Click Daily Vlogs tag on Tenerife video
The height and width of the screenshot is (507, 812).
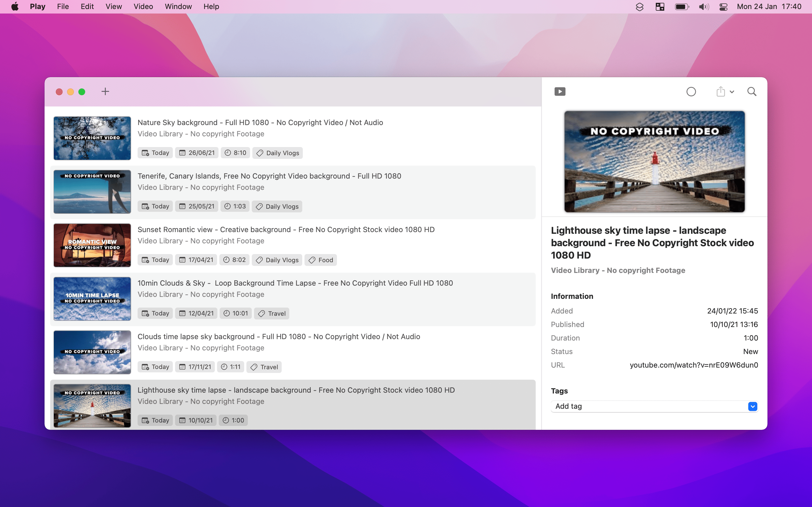(277, 206)
